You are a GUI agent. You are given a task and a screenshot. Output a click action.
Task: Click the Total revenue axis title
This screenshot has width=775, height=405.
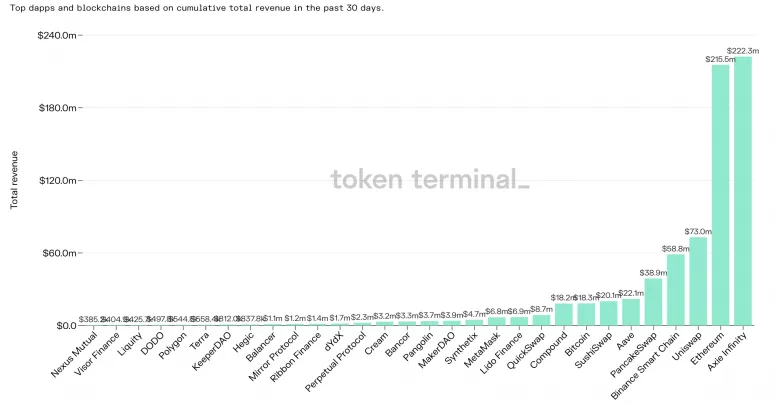[14, 180]
